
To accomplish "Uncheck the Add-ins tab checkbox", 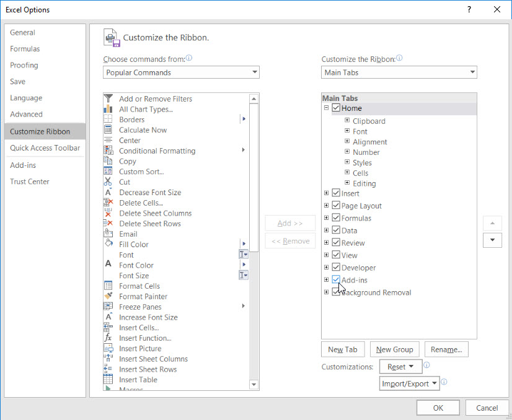I will (x=336, y=279).
